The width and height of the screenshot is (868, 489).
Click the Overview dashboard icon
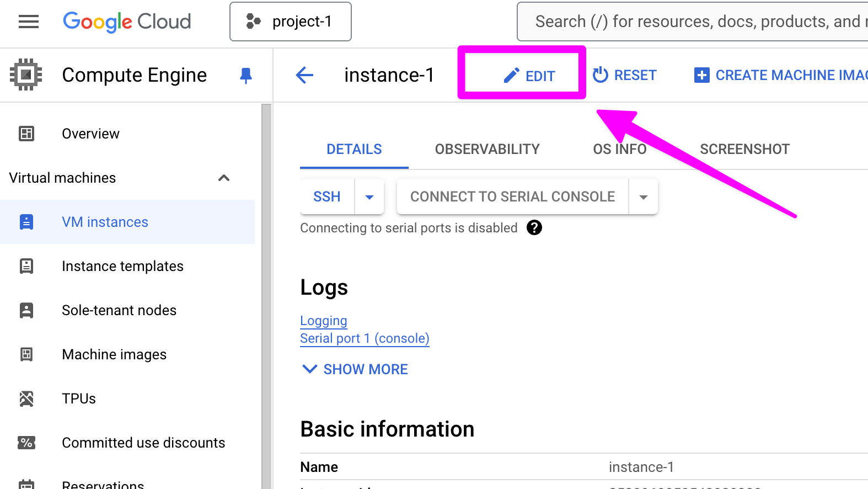(x=26, y=134)
